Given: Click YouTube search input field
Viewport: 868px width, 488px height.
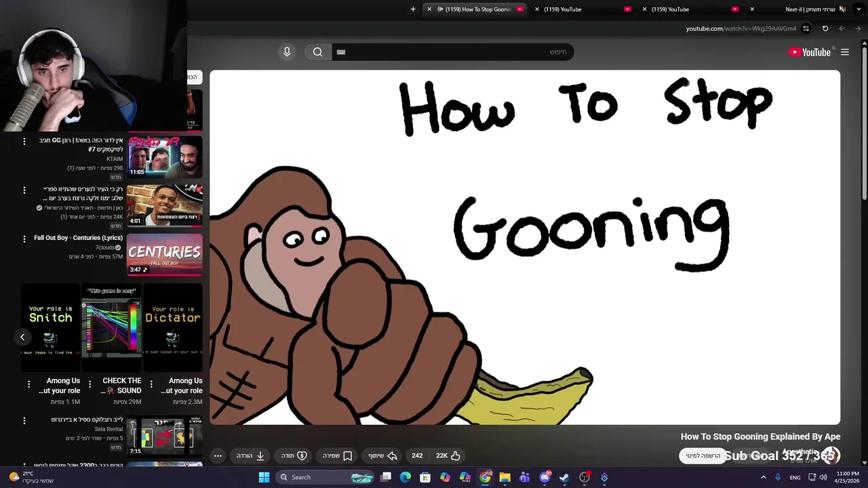Looking at the screenshot, I should [x=453, y=52].
